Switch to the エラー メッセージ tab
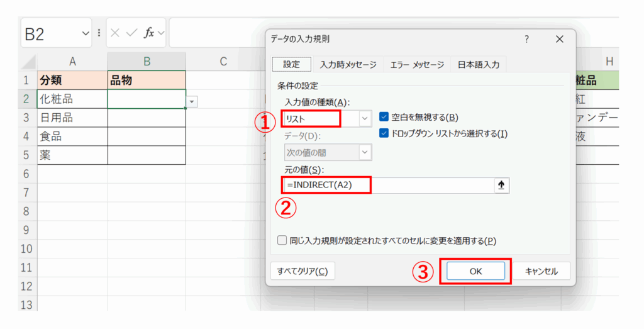Screen dimensions: 644x329 (x=416, y=64)
